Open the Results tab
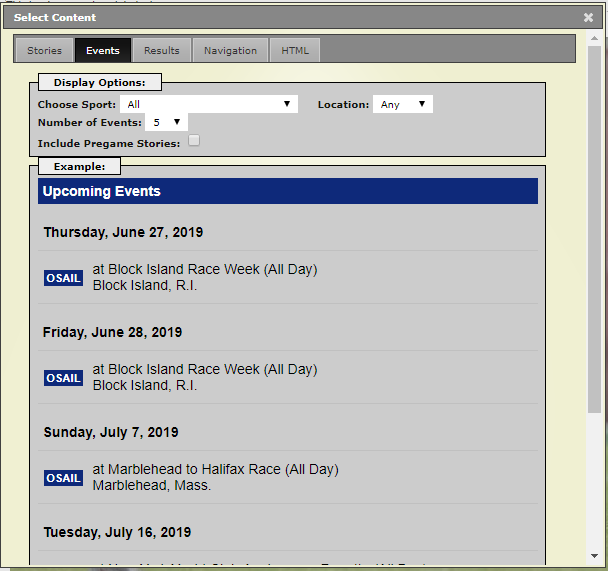 (x=162, y=50)
